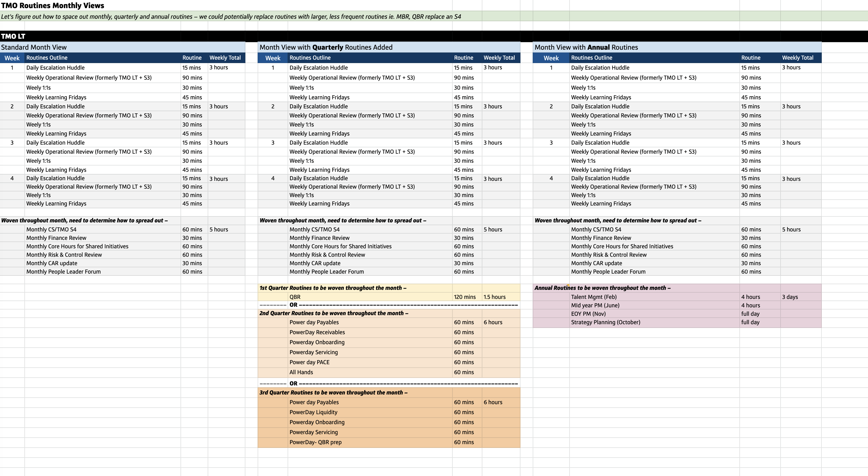Select 3rd Quarter Routines section heading
The height and width of the screenshot is (476, 868).
(333, 392)
